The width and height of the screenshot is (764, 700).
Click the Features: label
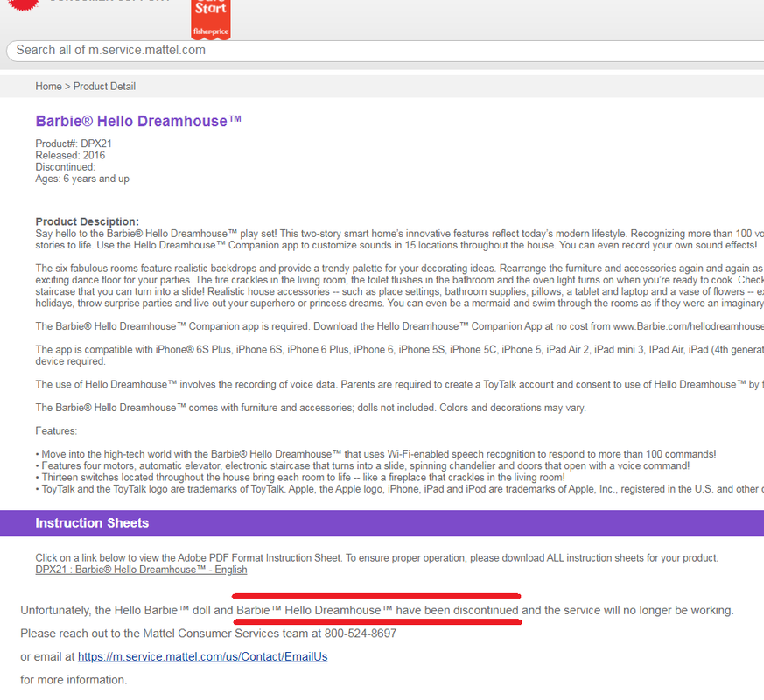click(56, 430)
